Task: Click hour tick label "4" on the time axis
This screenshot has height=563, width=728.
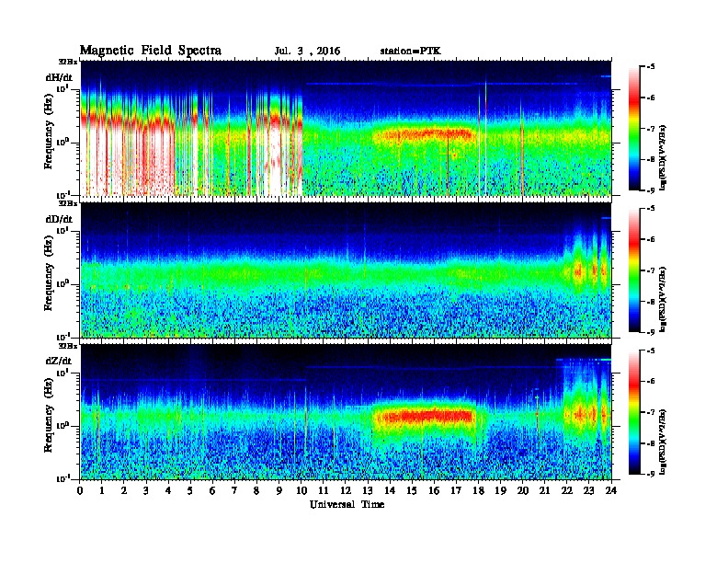Action: (x=168, y=491)
